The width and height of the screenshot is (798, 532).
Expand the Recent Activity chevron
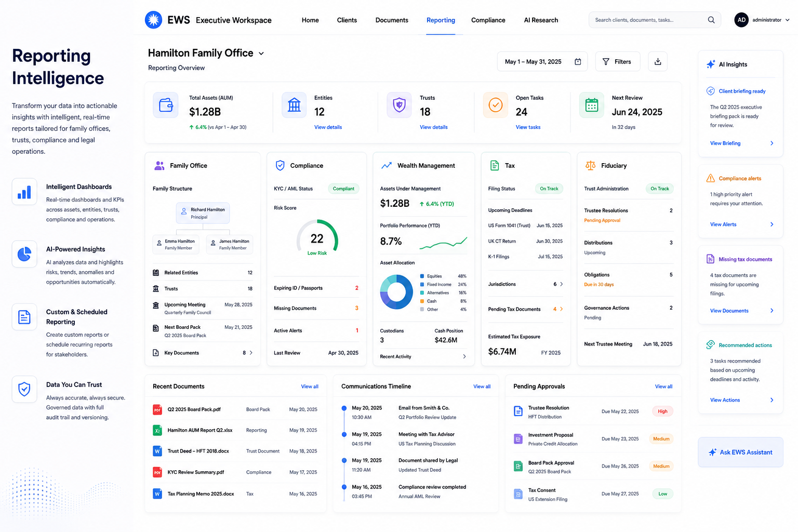(464, 356)
